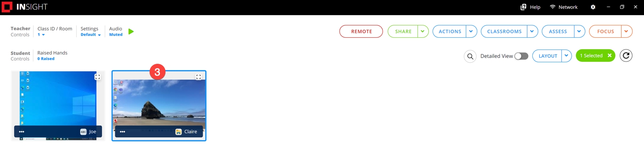This screenshot has width=644, height=164.
Task: Click the green audio play icon
Action: point(131,31)
